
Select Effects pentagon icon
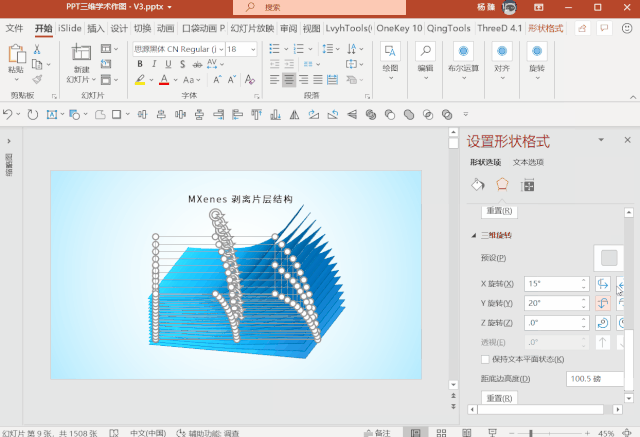point(502,185)
